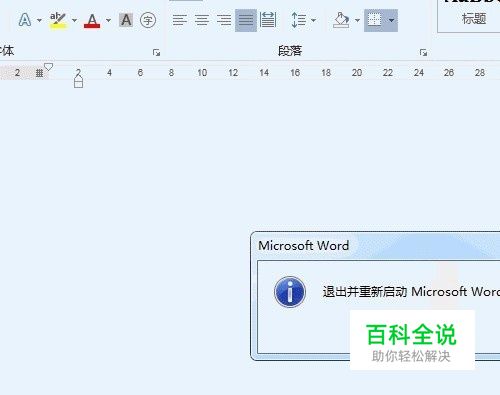Click the Microsoft Word dialog title
This screenshot has width=500, height=395.
pos(303,246)
